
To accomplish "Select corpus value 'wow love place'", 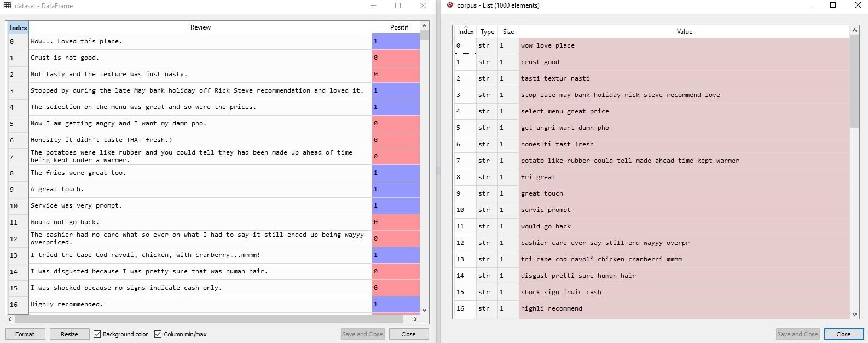I will pos(684,46).
